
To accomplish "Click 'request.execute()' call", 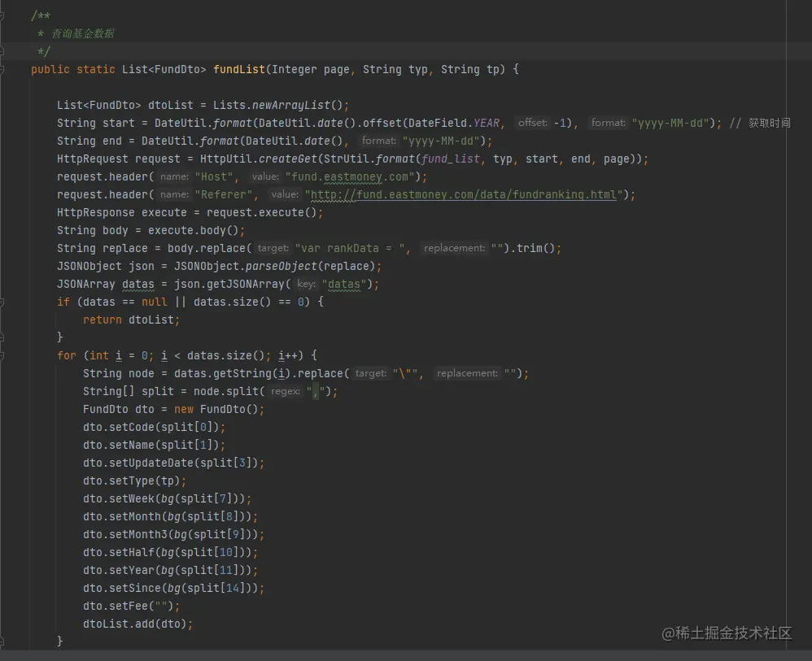I will (261, 213).
